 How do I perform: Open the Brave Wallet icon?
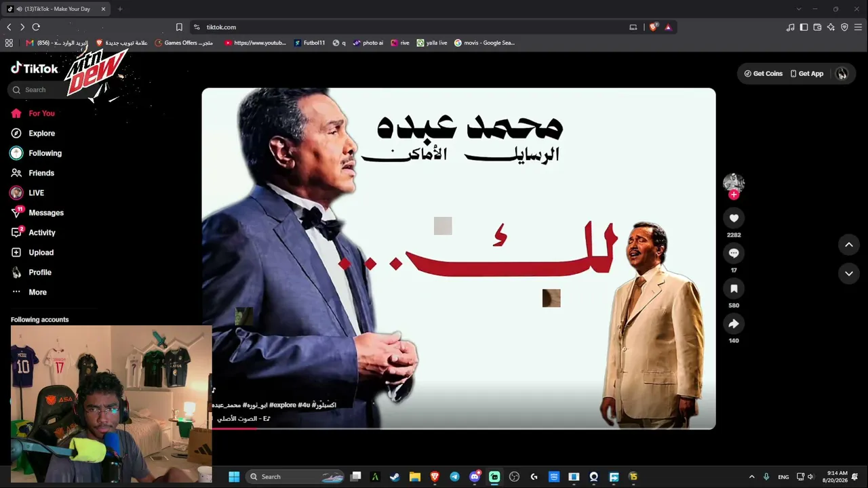(817, 27)
